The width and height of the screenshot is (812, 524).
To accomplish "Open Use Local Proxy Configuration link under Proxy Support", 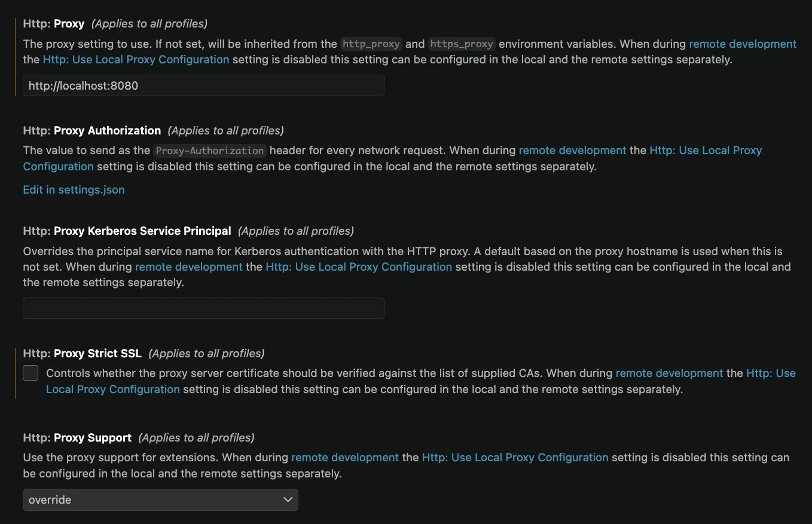I will pyautogui.click(x=515, y=457).
